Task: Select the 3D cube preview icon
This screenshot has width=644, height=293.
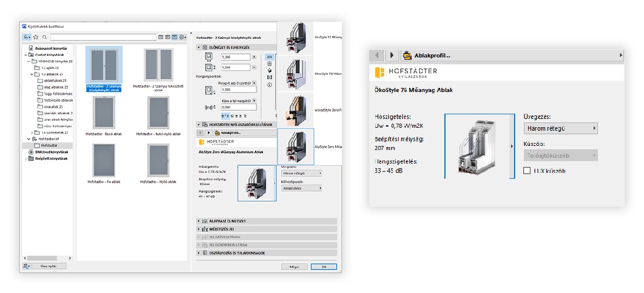Action: [269, 70]
